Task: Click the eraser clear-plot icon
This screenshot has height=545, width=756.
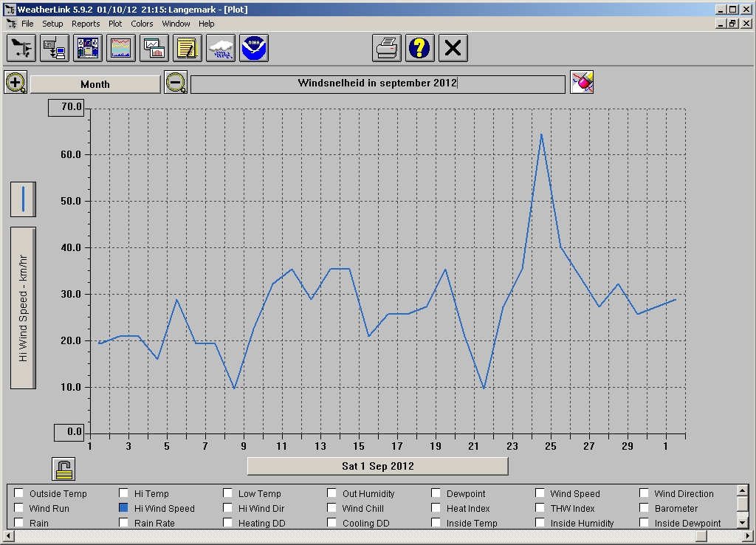Action: point(582,82)
